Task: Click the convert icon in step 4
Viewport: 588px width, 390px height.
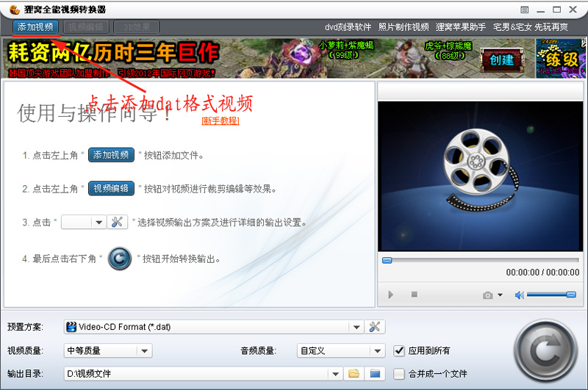Action: click(120, 259)
